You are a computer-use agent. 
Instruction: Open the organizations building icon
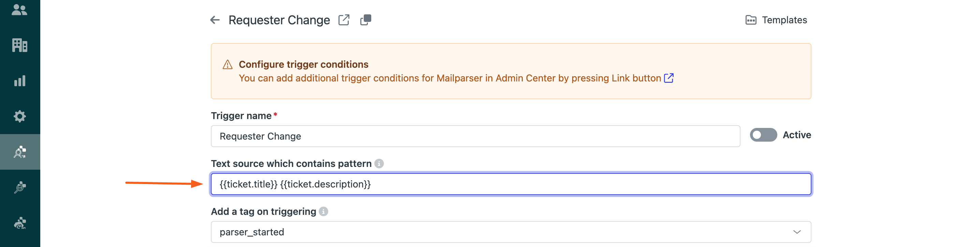[19, 45]
